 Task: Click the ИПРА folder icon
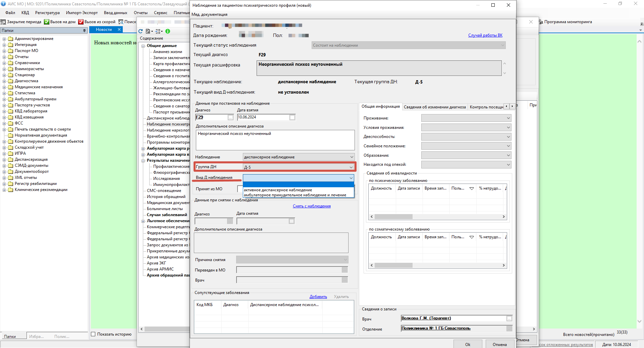pos(10,154)
